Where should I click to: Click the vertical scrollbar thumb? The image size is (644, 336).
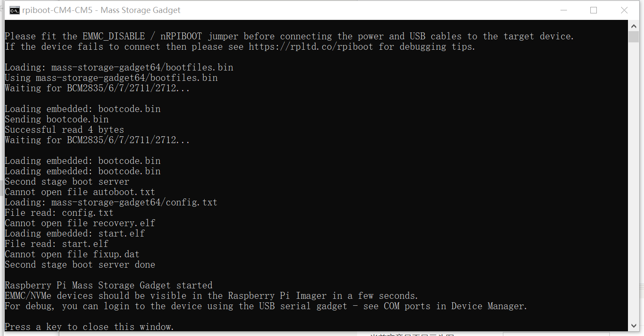[634, 37]
